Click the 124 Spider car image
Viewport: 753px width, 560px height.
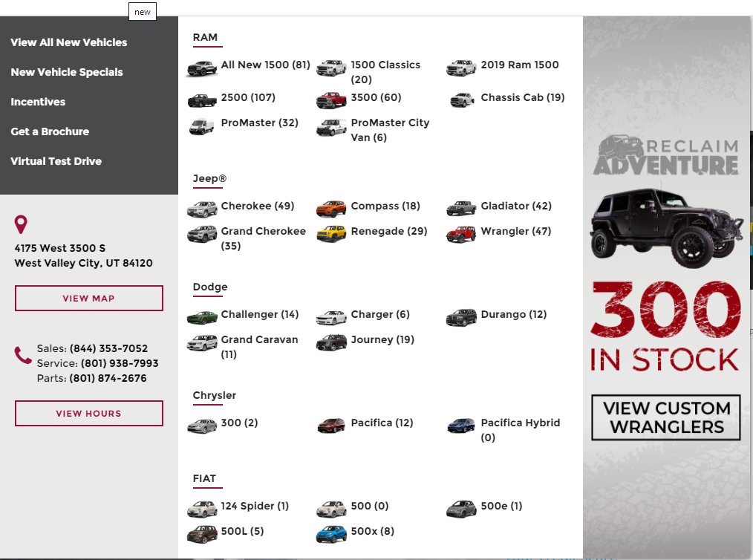(202, 509)
